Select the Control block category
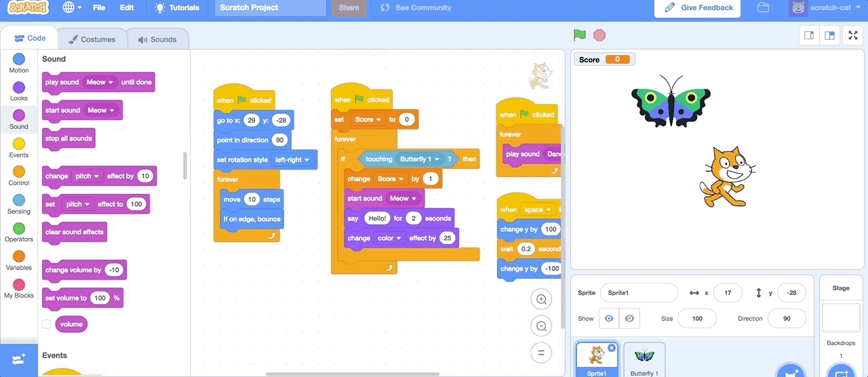868x377 pixels. point(19,176)
